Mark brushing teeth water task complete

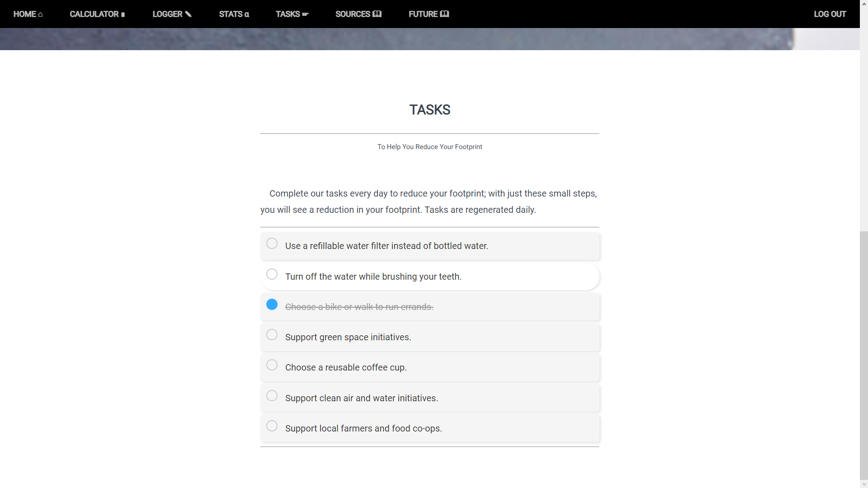272,274
